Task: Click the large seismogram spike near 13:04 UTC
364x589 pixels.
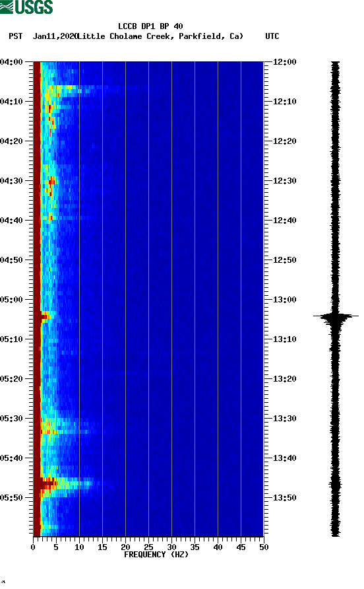Action: pyautogui.click(x=336, y=317)
